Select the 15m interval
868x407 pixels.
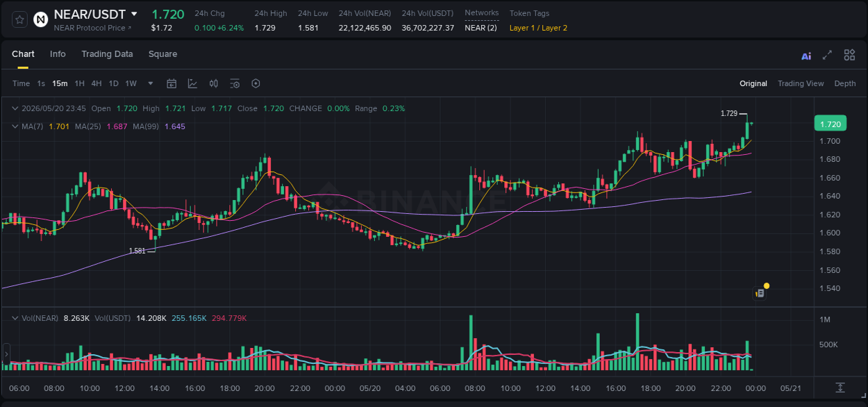60,83
